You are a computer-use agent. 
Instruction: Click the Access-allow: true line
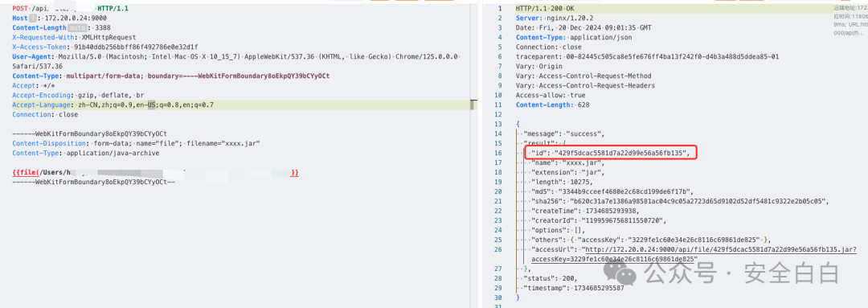(x=550, y=95)
